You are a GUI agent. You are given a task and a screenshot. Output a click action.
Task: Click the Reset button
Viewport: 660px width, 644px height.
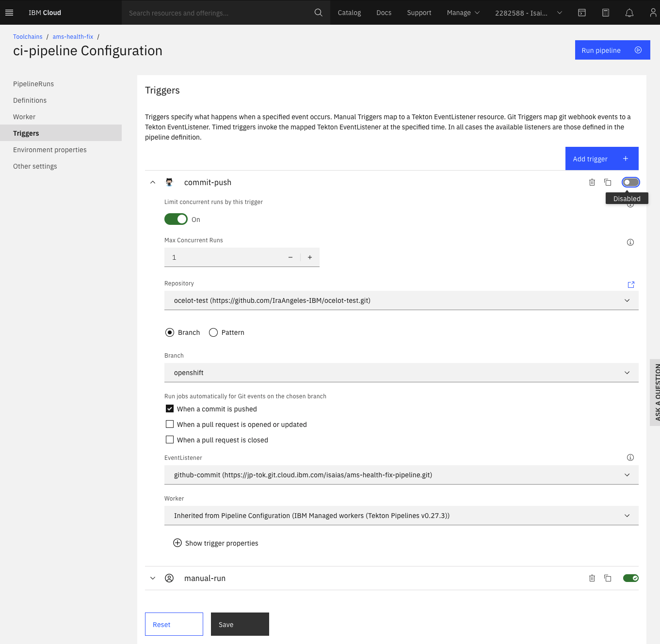point(174,624)
